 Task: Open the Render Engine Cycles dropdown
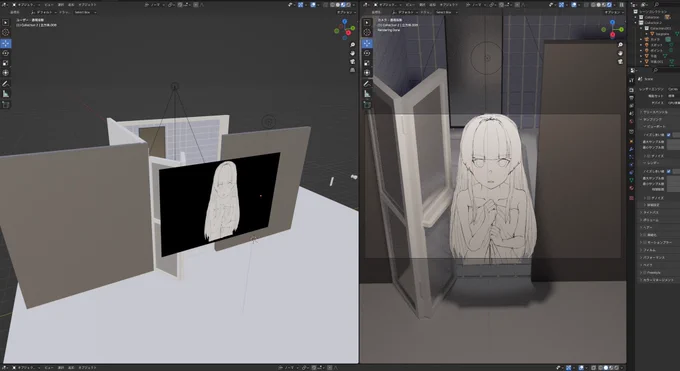[x=673, y=89]
